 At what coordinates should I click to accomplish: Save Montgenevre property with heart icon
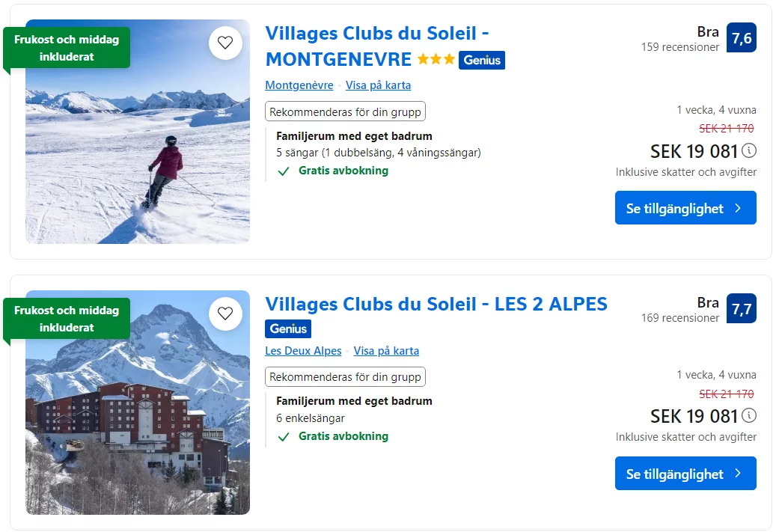pyautogui.click(x=225, y=43)
